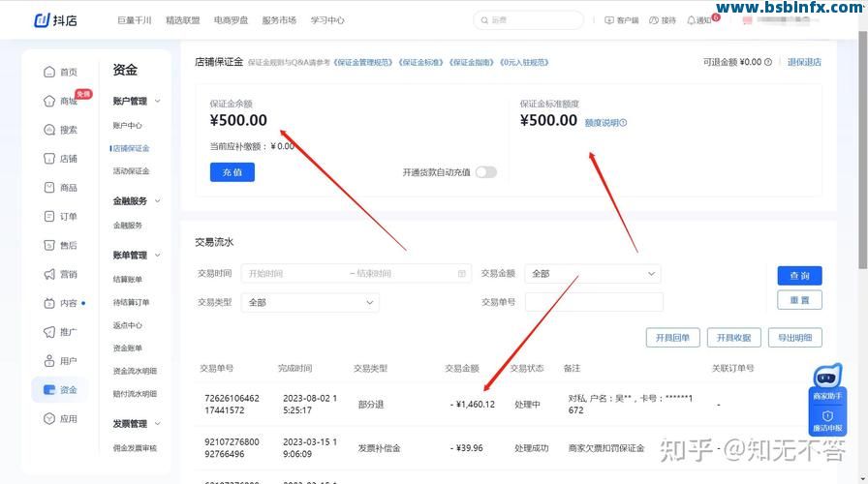Open the 商城 sidebar item
The width and height of the screenshot is (868, 484).
point(60,101)
